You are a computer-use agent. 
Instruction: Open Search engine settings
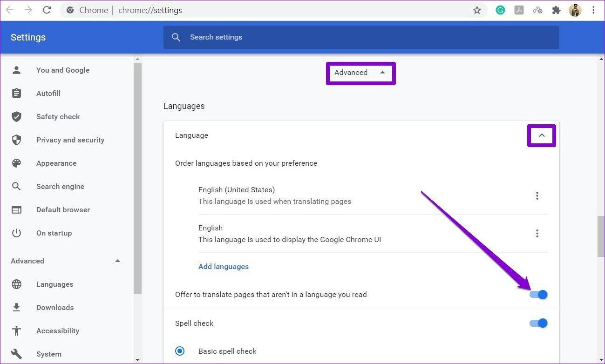click(60, 187)
